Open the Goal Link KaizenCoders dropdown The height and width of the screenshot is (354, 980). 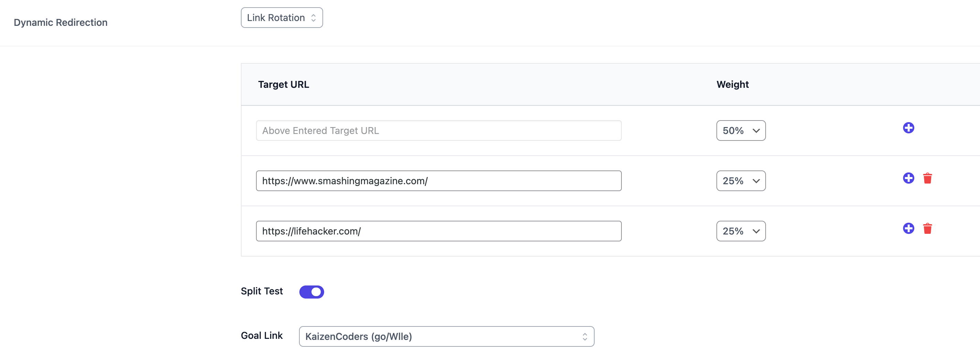[x=446, y=336]
